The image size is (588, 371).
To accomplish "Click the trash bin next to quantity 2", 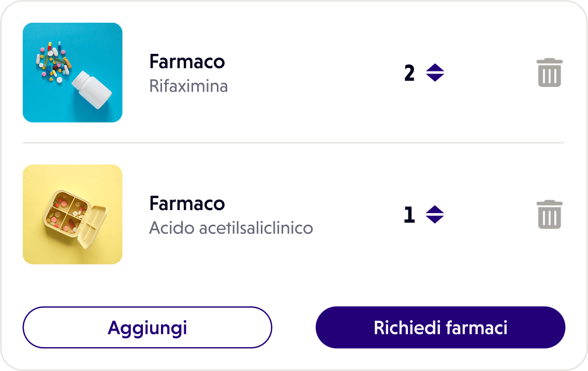I will [550, 72].
